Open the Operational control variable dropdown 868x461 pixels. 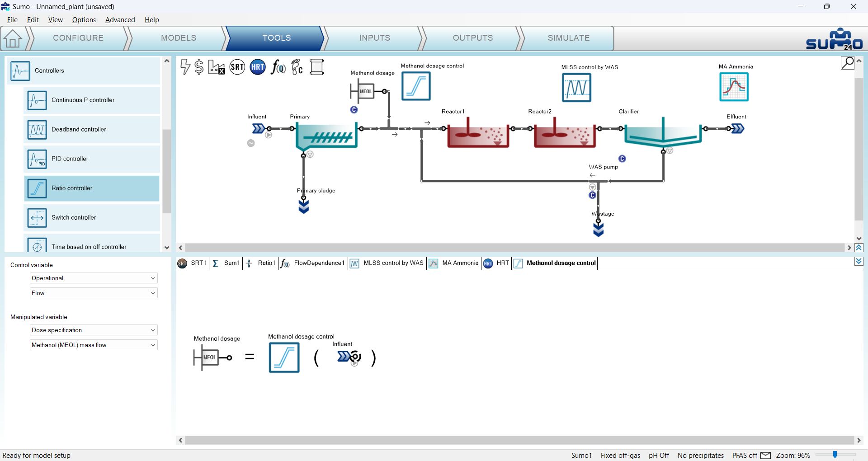[94, 278]
